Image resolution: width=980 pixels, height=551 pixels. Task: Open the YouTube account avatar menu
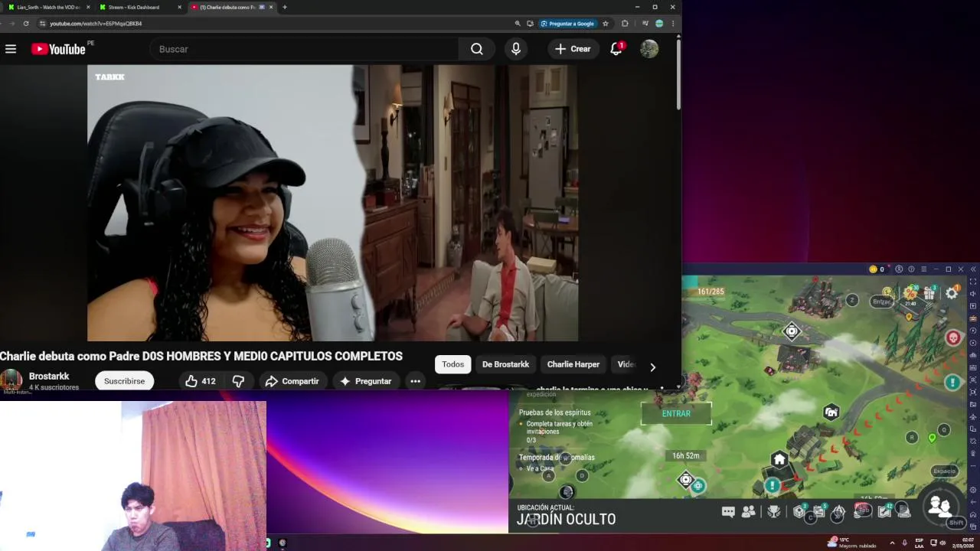[x=649, y=49]
